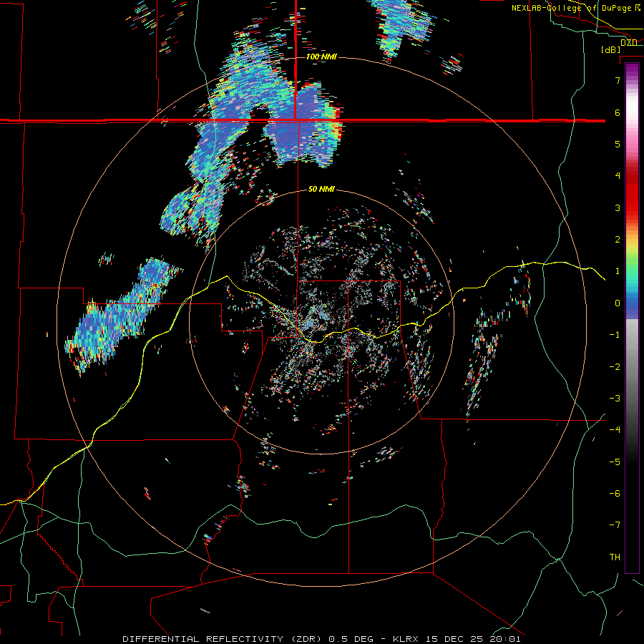Image resolution: width=644 pixels, height=644 pixels.
Task: Click legend value "-4"
Action: pyautogui.click(x=615, y=430)
